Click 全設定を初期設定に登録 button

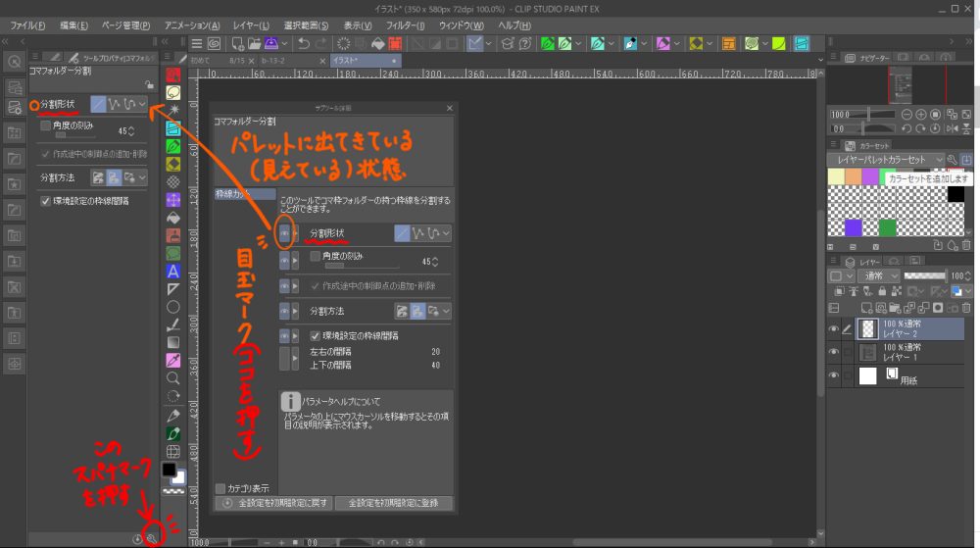pos(393,503)
